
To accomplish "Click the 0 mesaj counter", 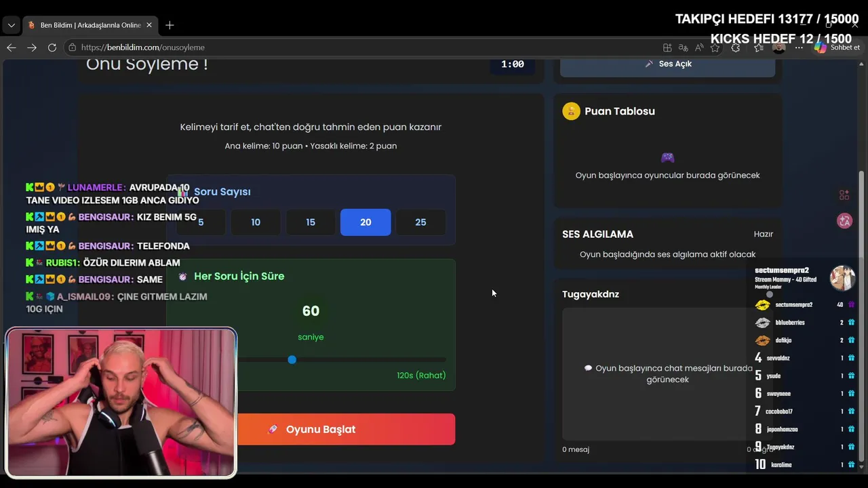I will 576,449.
